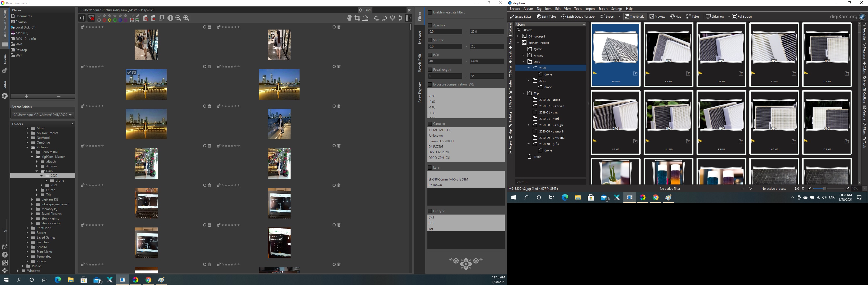Switch digiKam to Map view

676,16
